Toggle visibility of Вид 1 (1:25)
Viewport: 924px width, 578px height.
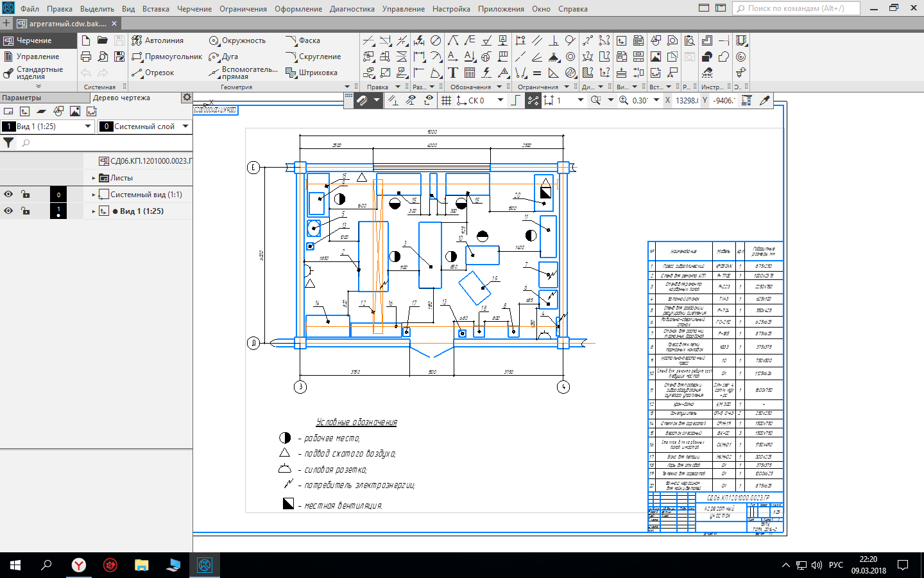click(x=8, y=211)
